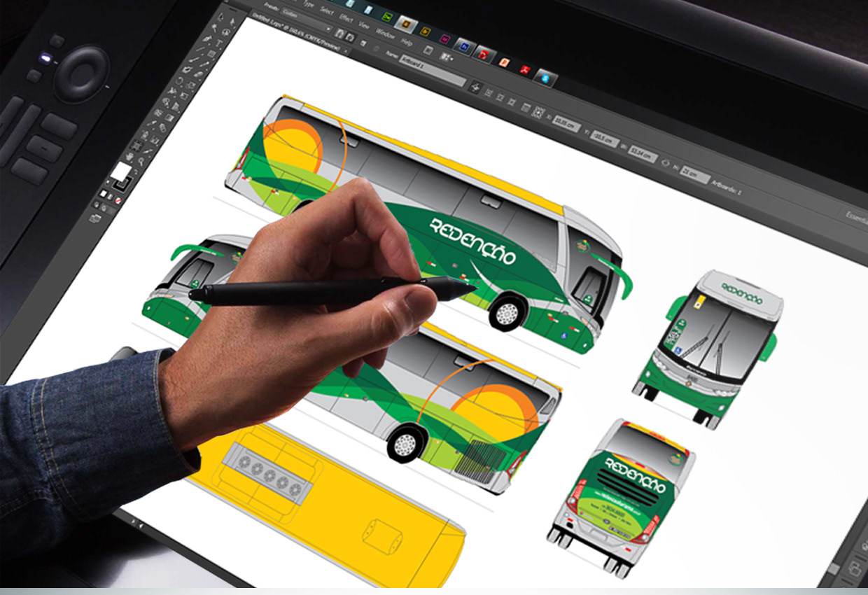The width and height of the screenshot is (868, 595).
Task: Select the Column Graph tool
Action: (x=154, y=140)
